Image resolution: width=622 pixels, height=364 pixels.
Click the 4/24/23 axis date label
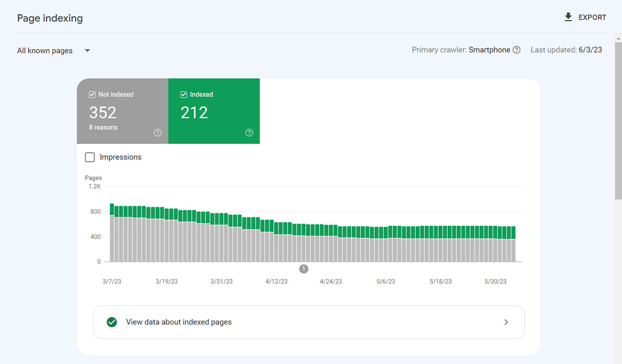(x=331, y=282)
